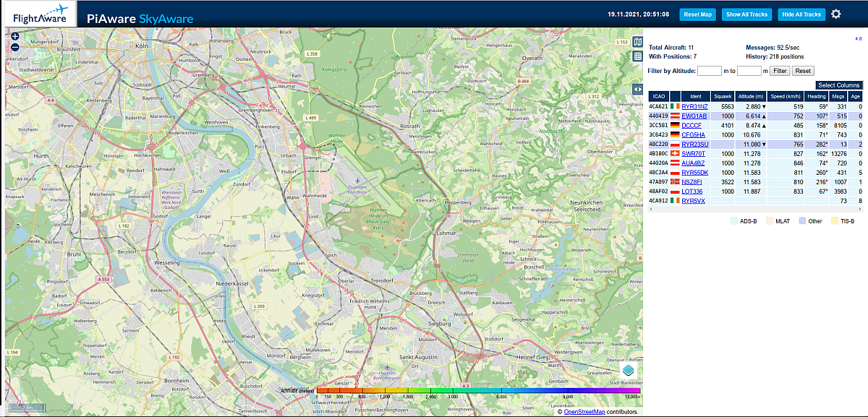Reset the map view
Viewport: 868px width, 417px height.
698,14
